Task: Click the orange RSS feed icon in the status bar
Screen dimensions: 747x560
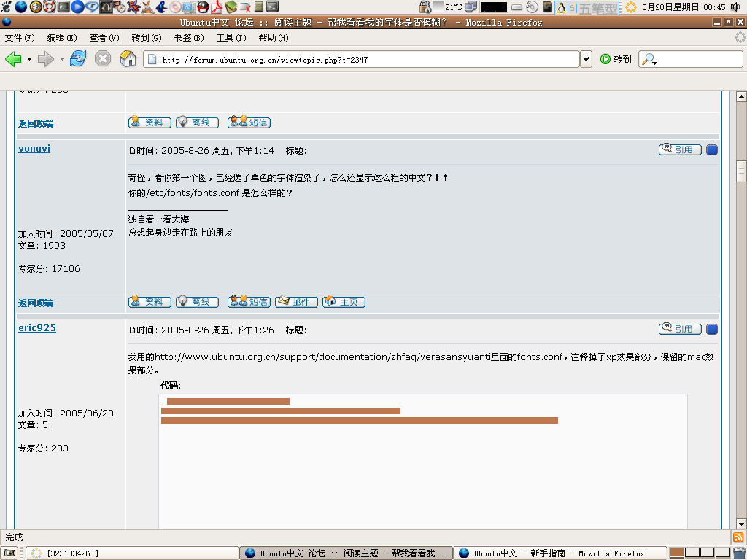Action: [x=738, y=537]
